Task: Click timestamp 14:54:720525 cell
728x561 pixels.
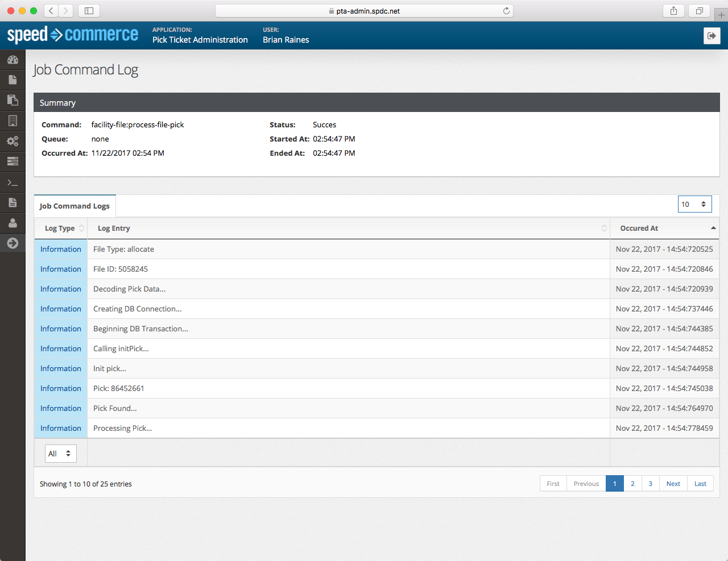Action: point(664,249)
